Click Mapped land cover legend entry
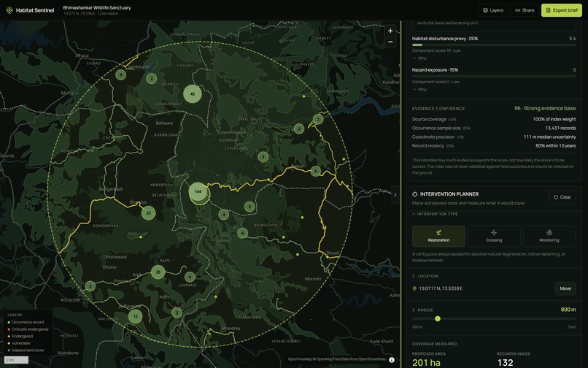 [26, 350]
